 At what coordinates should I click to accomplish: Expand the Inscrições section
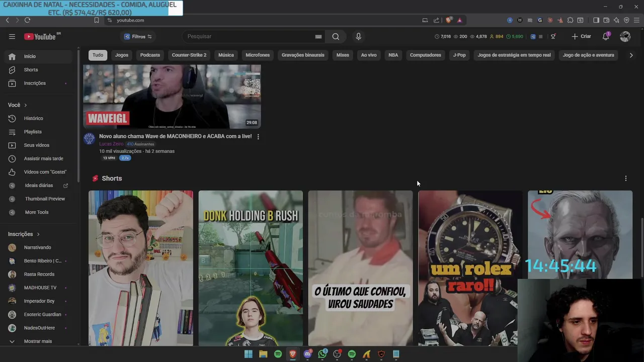coord(24,234)
